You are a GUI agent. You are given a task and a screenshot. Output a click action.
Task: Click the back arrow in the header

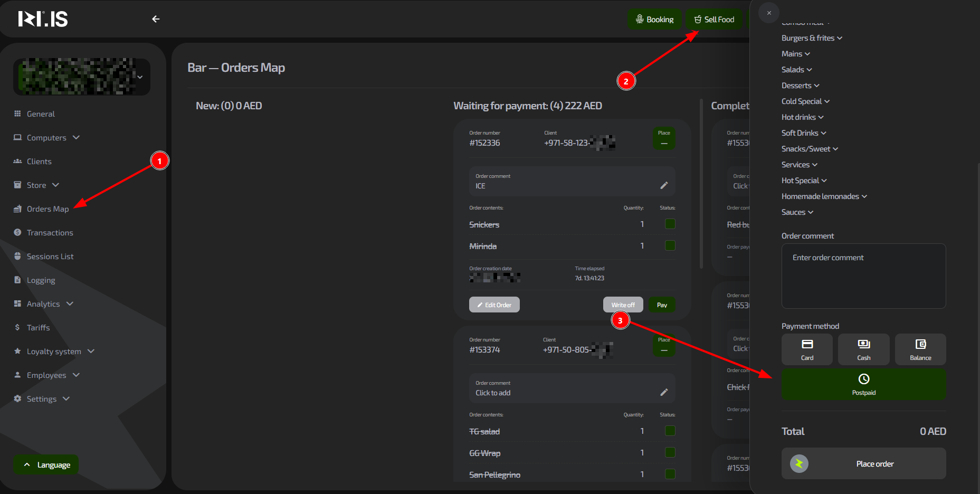(x=156, y=19)
